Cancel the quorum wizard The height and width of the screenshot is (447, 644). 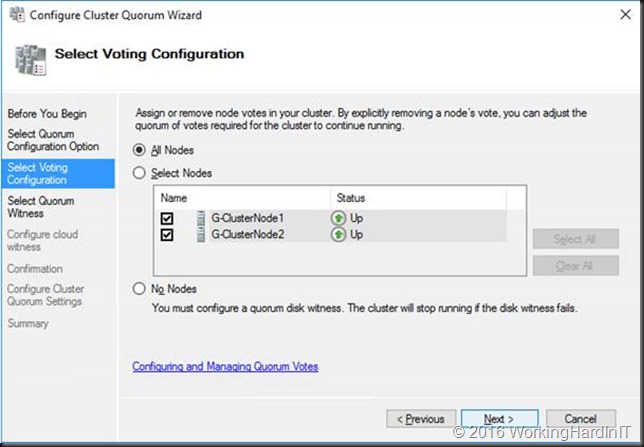click(580, 419)
